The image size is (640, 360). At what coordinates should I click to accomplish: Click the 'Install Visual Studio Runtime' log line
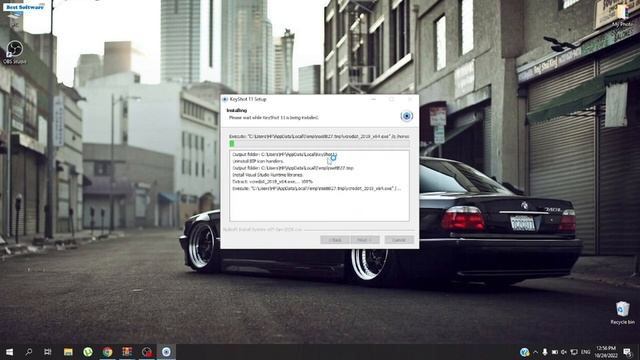pos(267,175)
